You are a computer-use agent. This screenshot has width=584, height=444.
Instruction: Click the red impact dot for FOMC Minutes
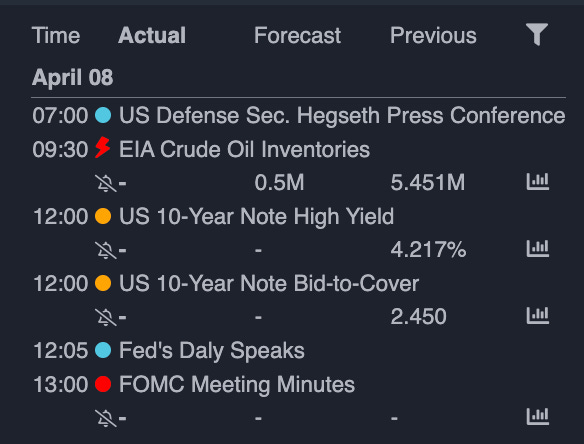[x=103, y=384]
